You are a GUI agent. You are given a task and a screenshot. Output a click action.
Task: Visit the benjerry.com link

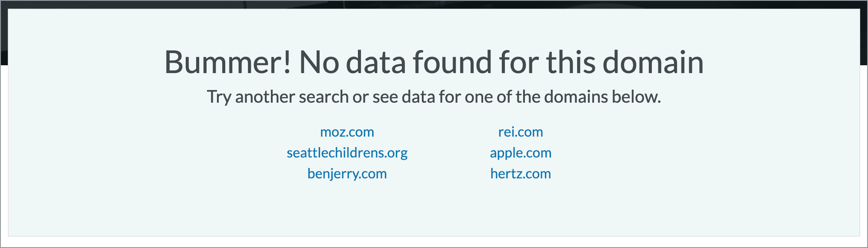click(x=347, y=174)
